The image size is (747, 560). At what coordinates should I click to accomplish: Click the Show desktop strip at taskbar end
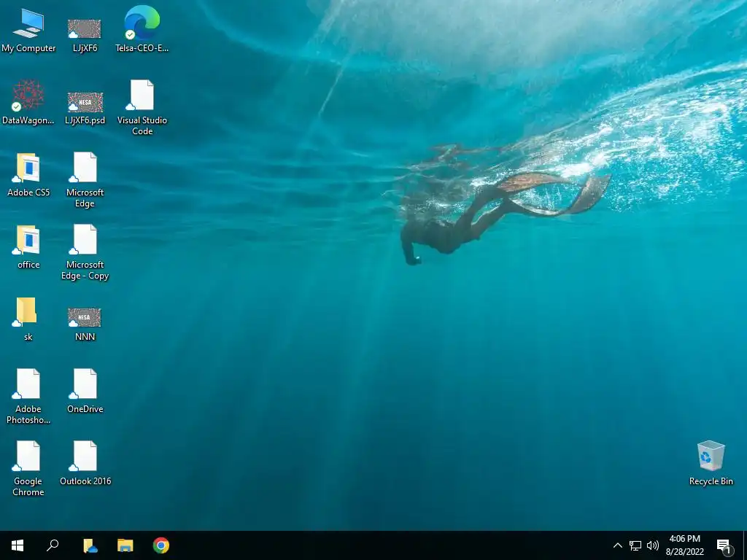click(x=745, y=545)
